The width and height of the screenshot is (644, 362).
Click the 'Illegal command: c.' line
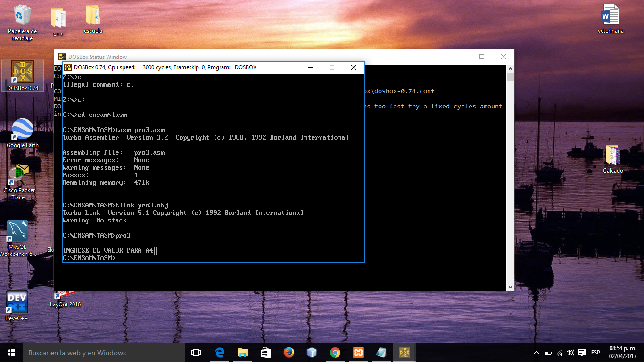tap(99, 85)
